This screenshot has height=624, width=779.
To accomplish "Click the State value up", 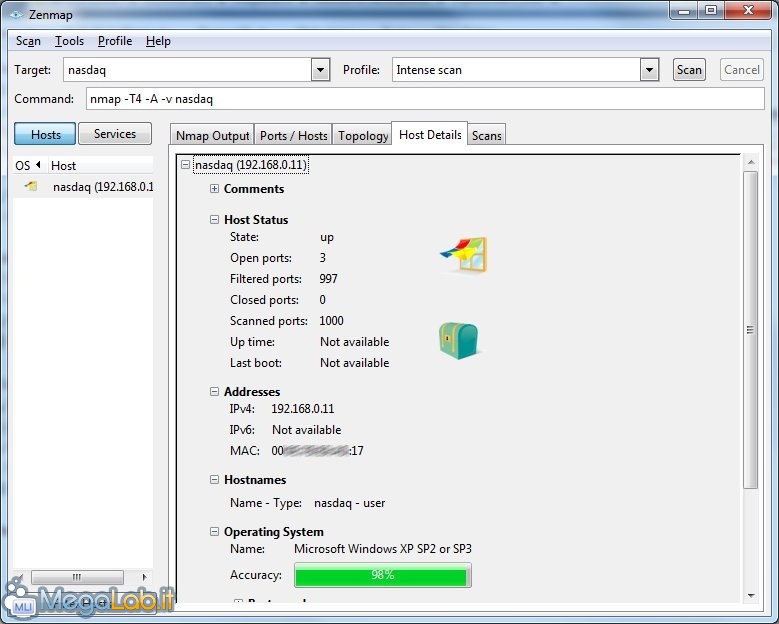I will [327, 237].
